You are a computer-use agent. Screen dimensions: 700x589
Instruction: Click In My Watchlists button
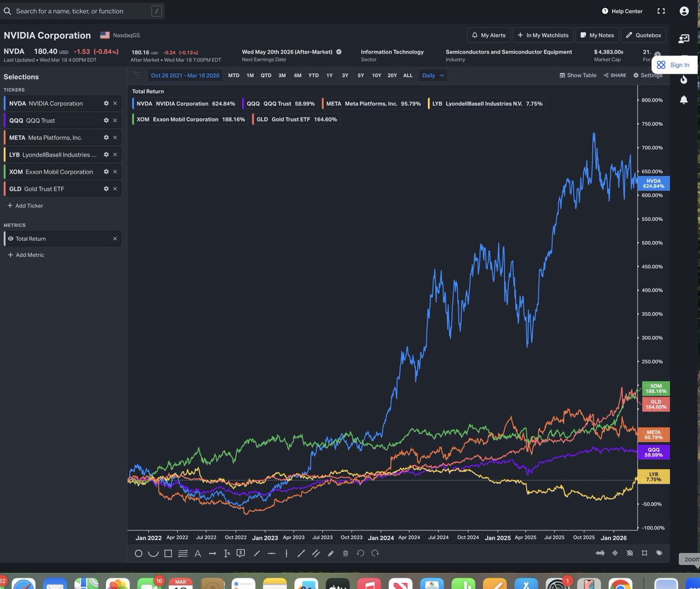coord(543,35)
